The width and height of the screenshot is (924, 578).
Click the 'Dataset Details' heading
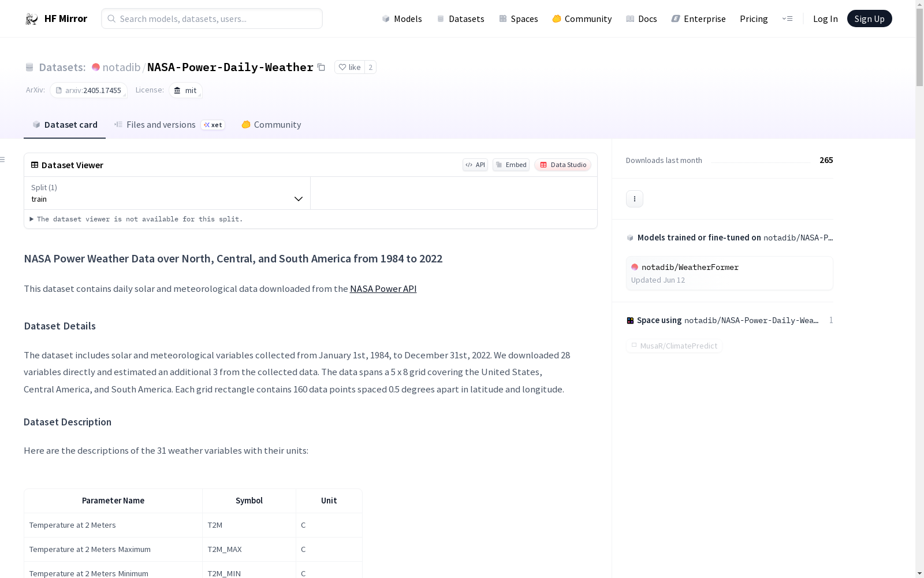click(x=60, y=326)
